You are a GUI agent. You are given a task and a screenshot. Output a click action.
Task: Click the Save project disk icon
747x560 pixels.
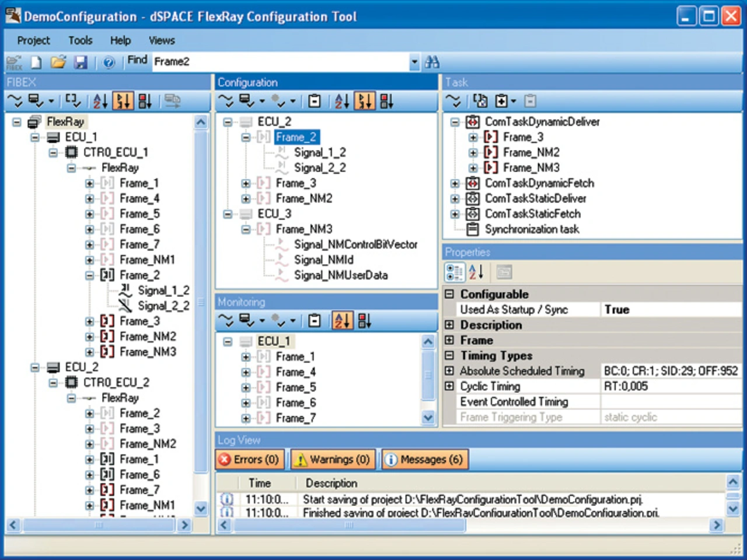[x=81, y=62]
